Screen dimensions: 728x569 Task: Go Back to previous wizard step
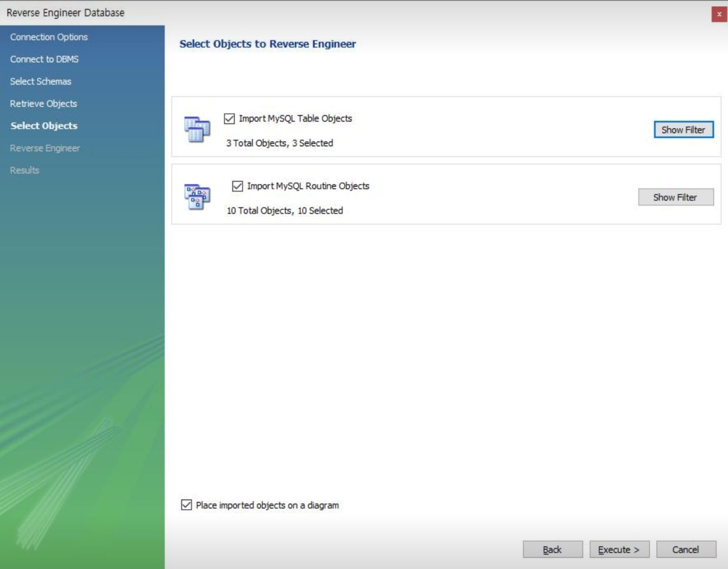(553, 549)
